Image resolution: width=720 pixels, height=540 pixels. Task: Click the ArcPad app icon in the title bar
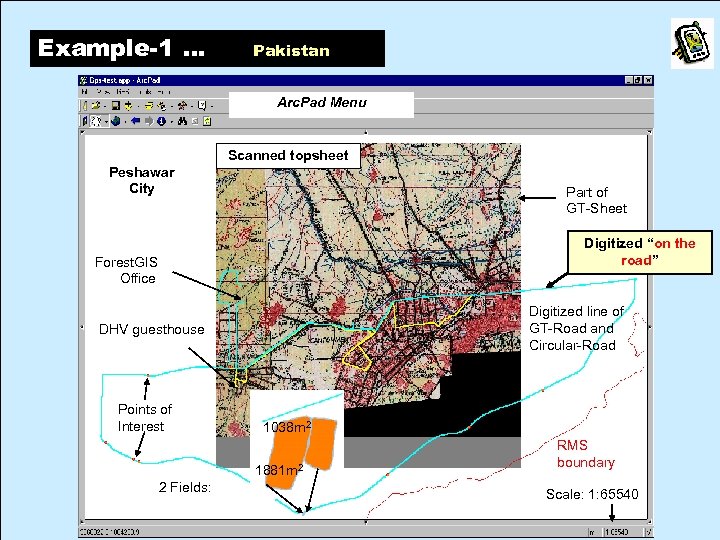(x=84, y=80)
